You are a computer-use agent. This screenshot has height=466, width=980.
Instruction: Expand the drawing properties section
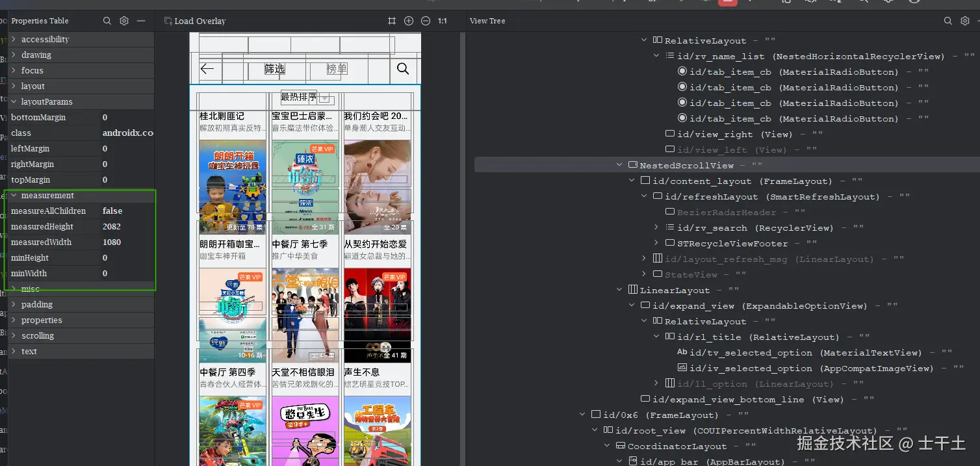pyautogui.click(x=14, y=55)
